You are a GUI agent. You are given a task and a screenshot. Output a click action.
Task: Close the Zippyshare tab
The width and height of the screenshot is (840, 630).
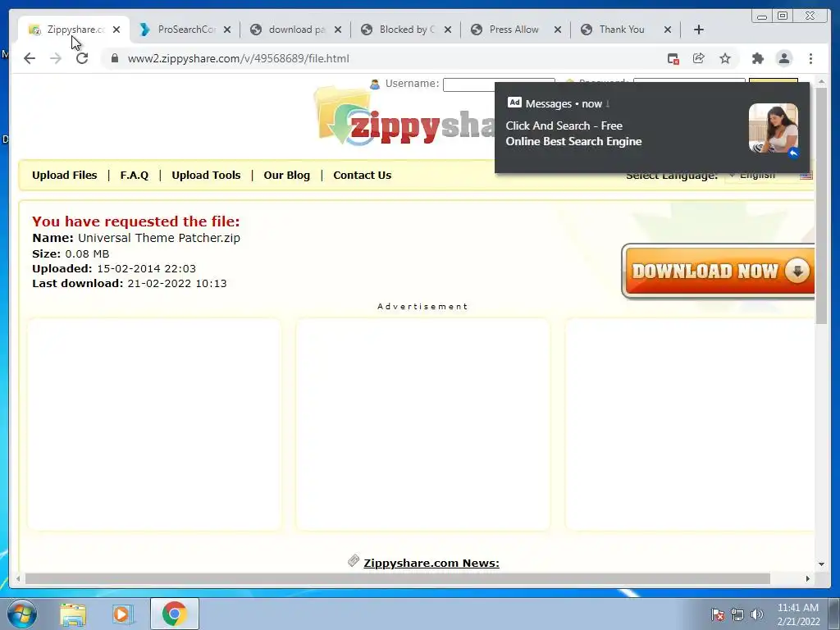click(116, 30)
